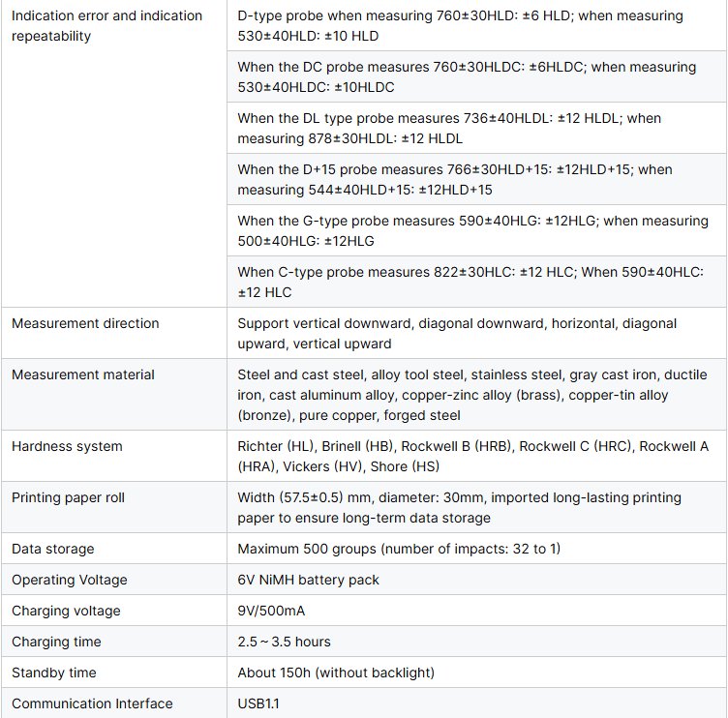
Task: Click the 'About 150h (without backlight)' value
Action: tap(336, 673)
